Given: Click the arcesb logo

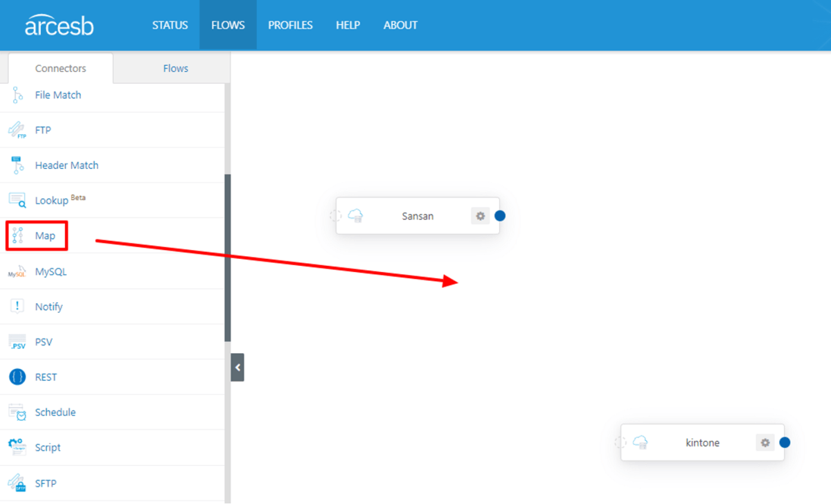Looking at the screenshot, I should click(59, 25).
